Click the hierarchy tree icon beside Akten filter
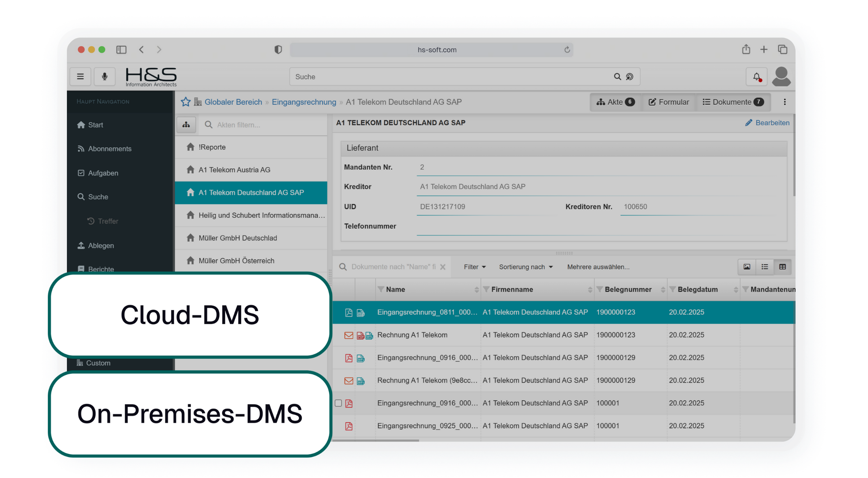 (186, 125)
